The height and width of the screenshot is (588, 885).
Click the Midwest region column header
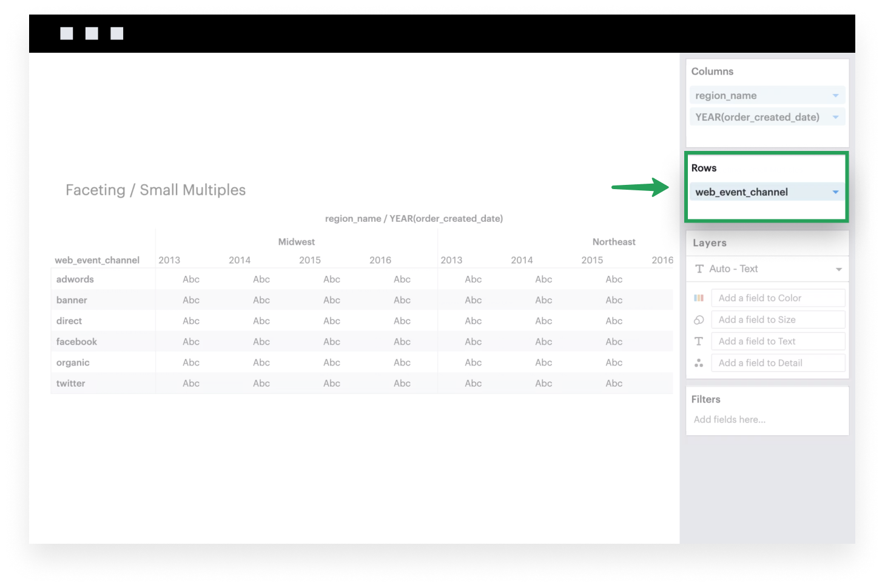tap(296, 241)
